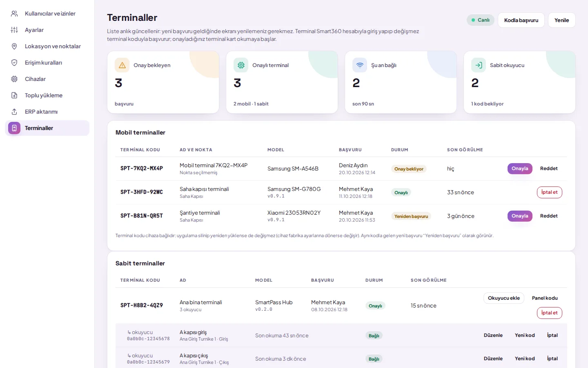Click the Şu an bağlı wifi icon

pyautogui.click(x=360, y=65)
